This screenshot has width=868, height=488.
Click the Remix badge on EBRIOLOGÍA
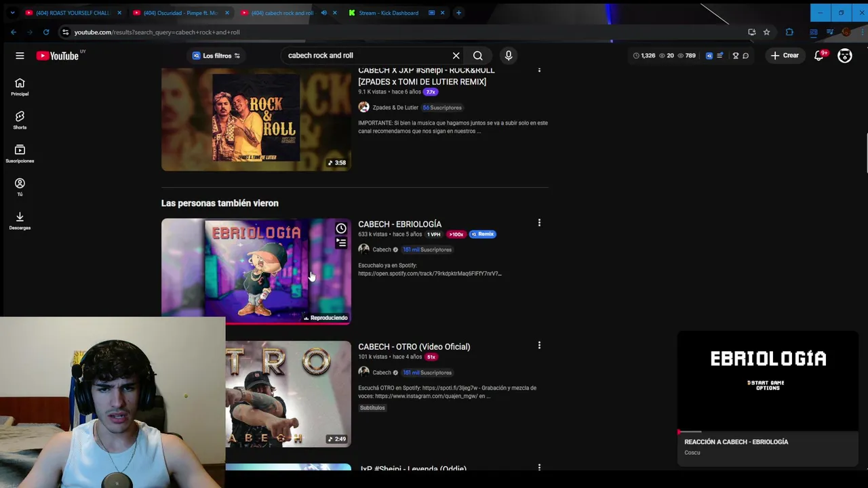(x=483, y=235)
